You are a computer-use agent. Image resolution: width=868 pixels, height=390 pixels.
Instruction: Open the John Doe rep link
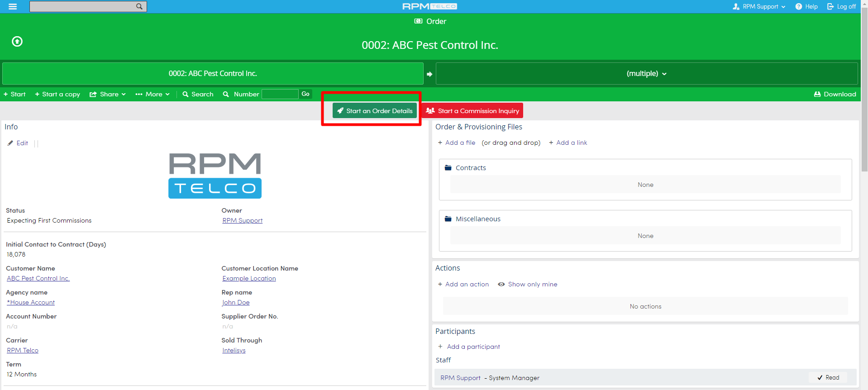(236, 302)
